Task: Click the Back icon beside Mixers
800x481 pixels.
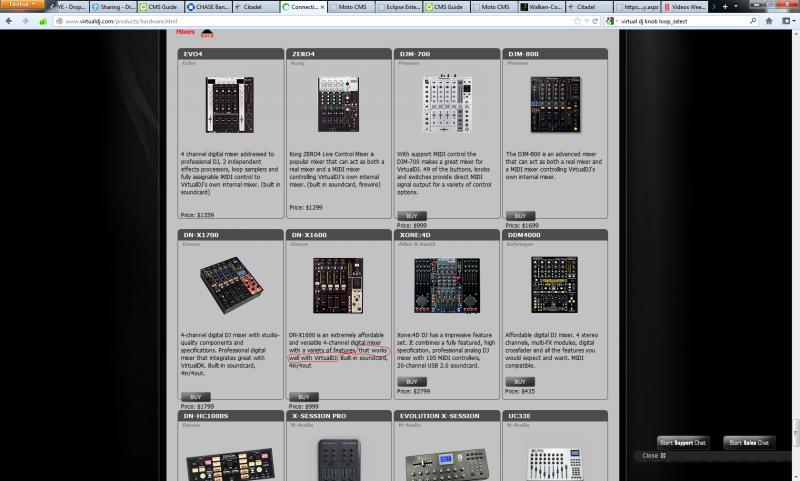Action: (207, 33)
